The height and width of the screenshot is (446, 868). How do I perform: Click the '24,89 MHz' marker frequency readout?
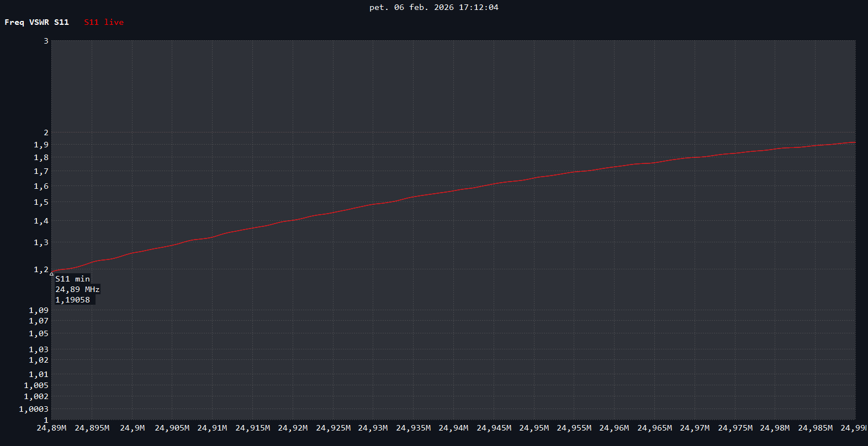[77, 289]
